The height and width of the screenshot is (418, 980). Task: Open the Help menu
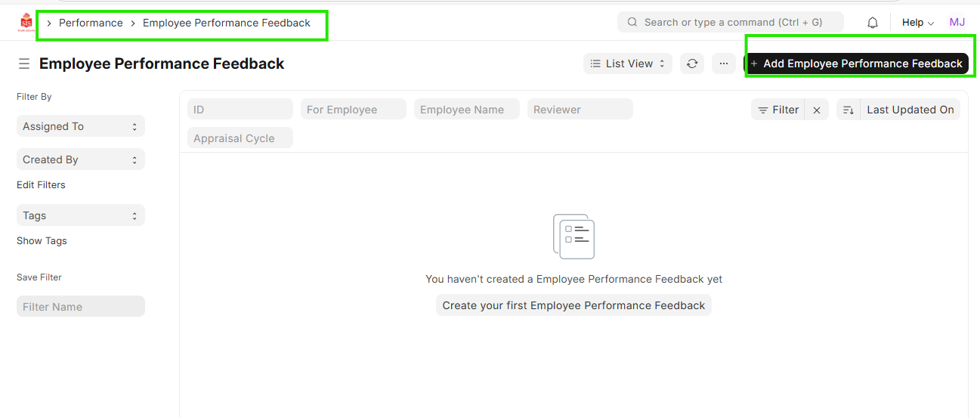coord(917,23)
